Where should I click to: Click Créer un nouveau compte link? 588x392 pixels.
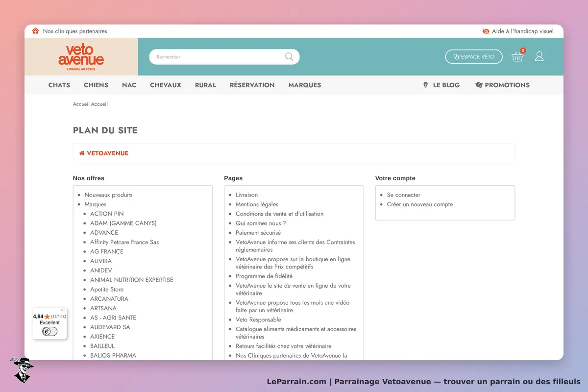(420, 204)
